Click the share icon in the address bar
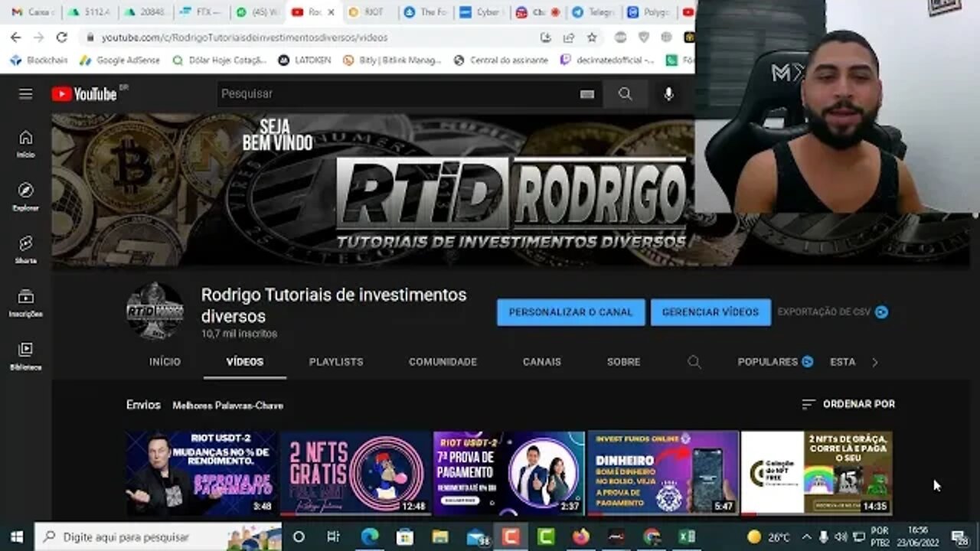This screenshot has width=980, height=551. pyautogui.click(x=569, y=37)
